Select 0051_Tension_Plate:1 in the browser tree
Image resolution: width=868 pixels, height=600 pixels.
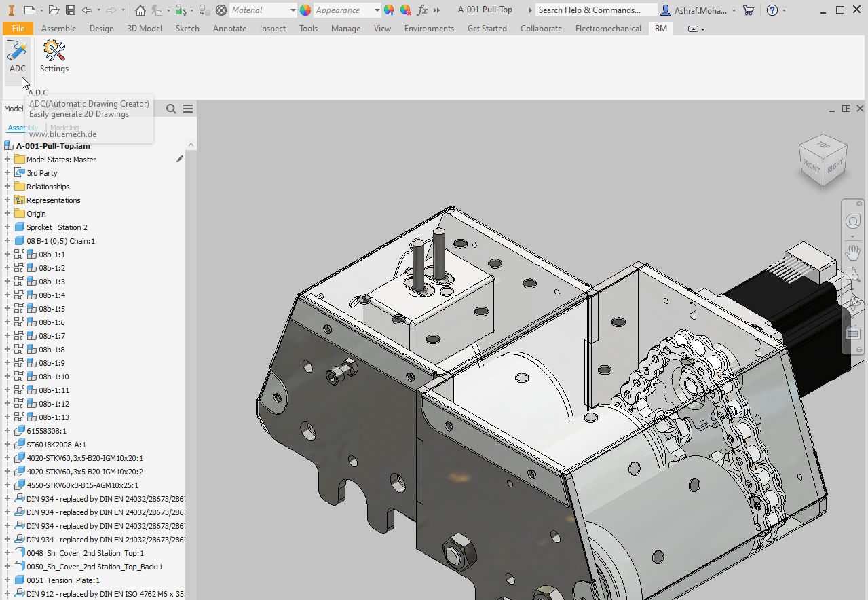[62, 580]
